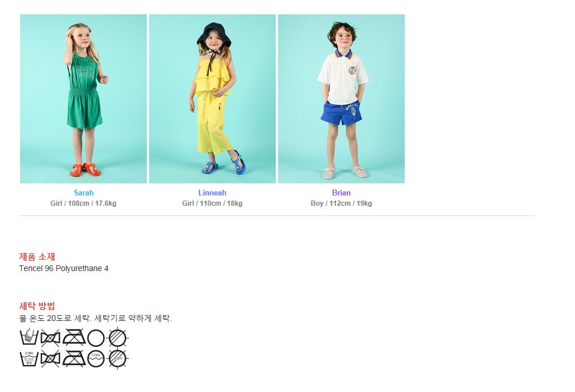Open Linneah's yellow outfit model photo
The height and width of the screenshot is (392, 575).
point(212,99)
